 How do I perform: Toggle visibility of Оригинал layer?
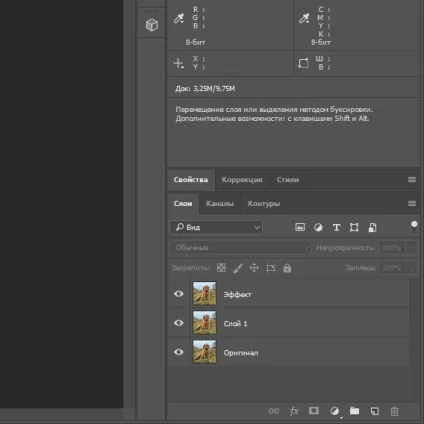coord(179,352)
